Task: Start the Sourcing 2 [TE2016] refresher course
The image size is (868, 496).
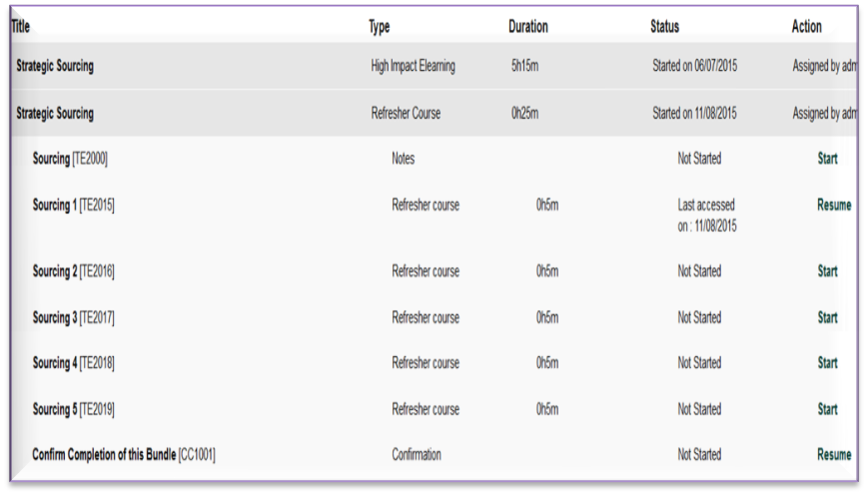Action: pyautogui.click(x=827, y=271)
